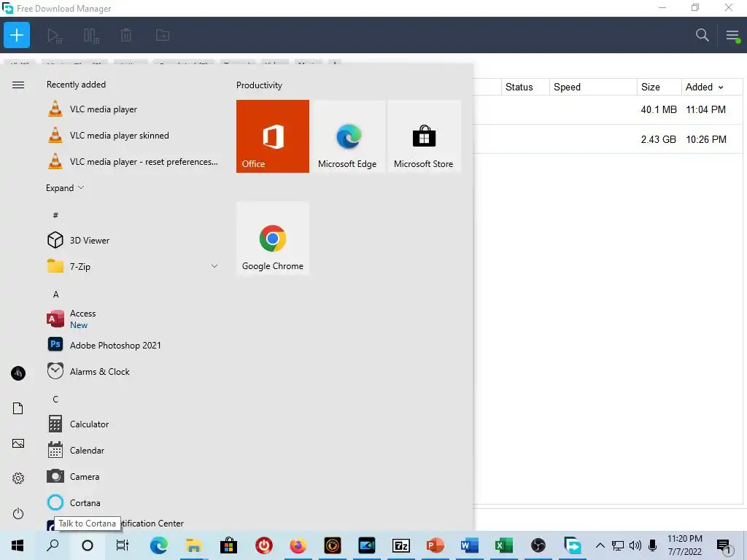The width and height of the screenshot is (747, 560).
Task: Click the start all downloads toolbar icon
Action: 54,35
